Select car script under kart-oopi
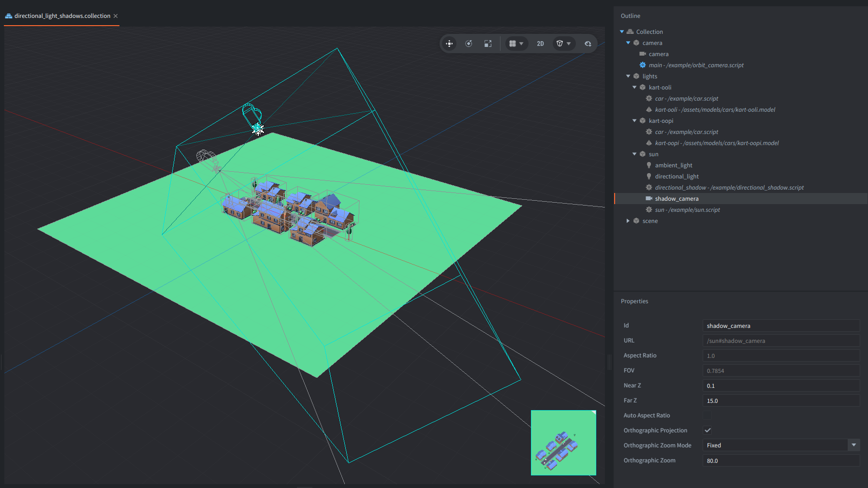868x488 pixels. click(687, 132)
